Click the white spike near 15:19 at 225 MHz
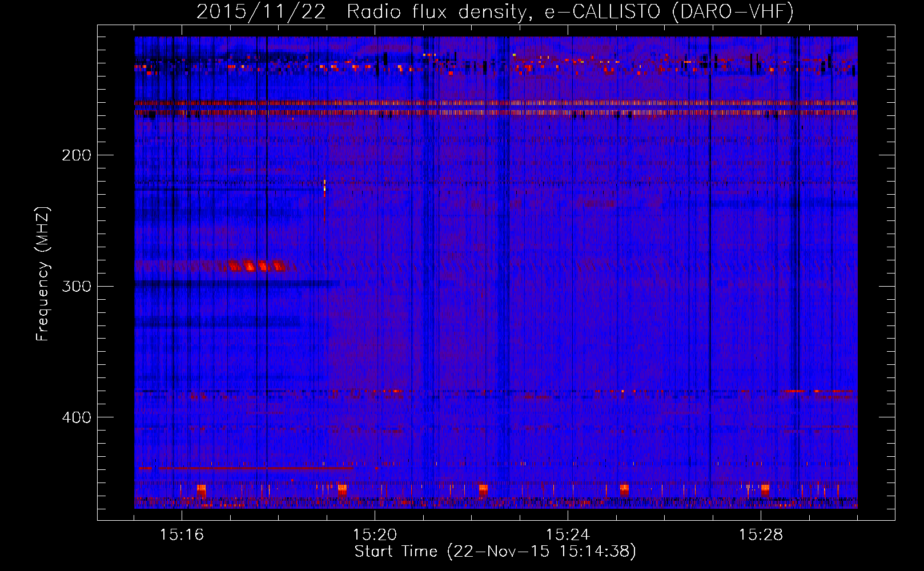Viewport: 924px width, 571px height. pos(324,187)
